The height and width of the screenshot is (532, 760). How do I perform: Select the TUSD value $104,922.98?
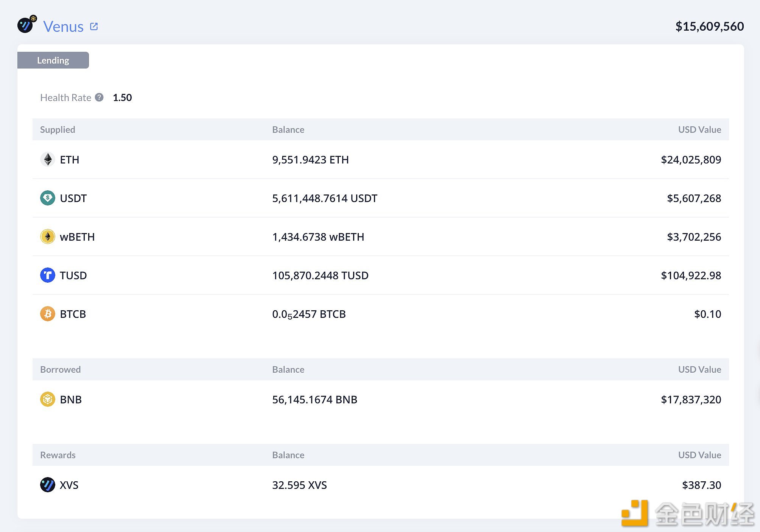(x=691, y=275)
